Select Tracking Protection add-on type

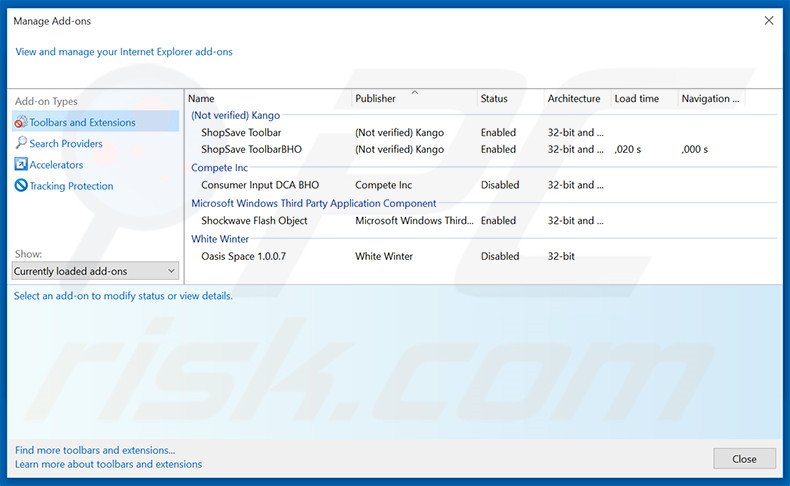pos(71,186)
